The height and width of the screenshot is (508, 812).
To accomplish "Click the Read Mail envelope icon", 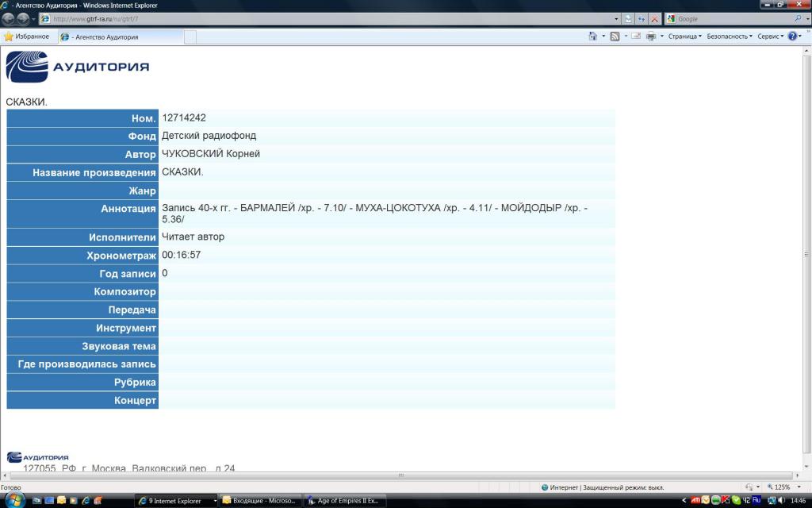I will pyautogui.click(x=636, y=37).
